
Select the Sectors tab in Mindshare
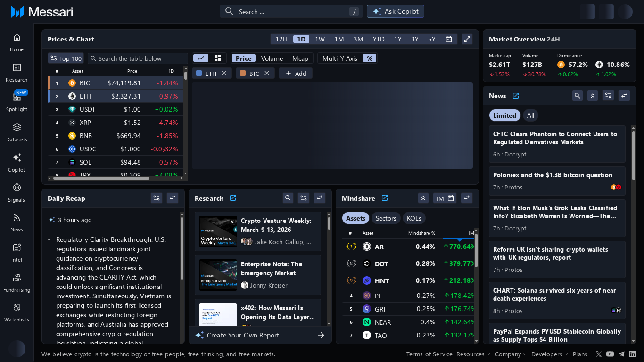coord(386,218)
